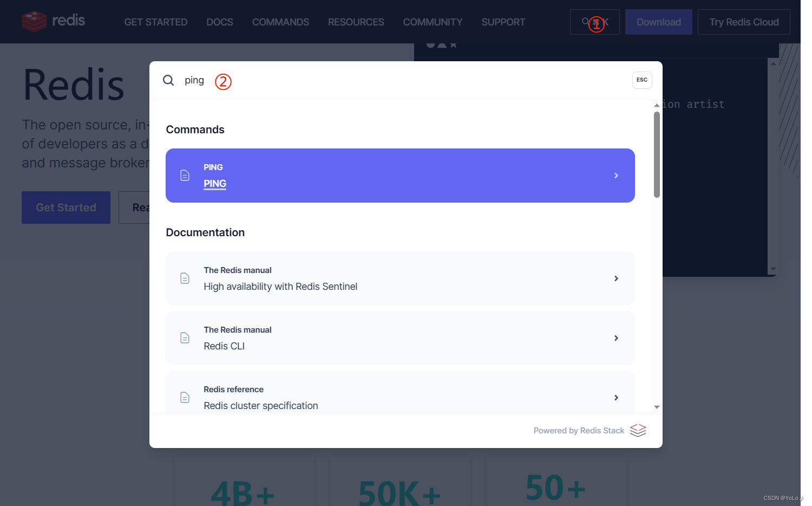Open Redis cluster specification via chevron
Viewport: 812px width, 506px height.
click(x=616, y=398)
